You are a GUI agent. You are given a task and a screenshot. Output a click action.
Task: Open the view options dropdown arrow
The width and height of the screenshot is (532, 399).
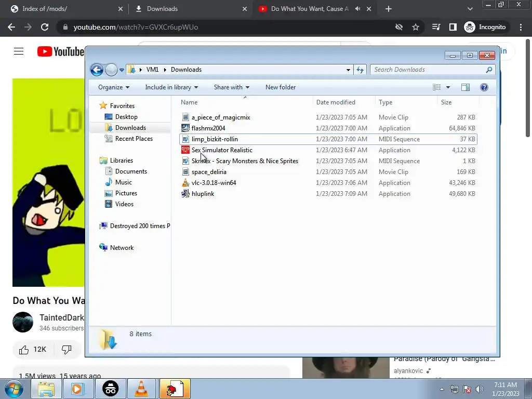point(448,87)
